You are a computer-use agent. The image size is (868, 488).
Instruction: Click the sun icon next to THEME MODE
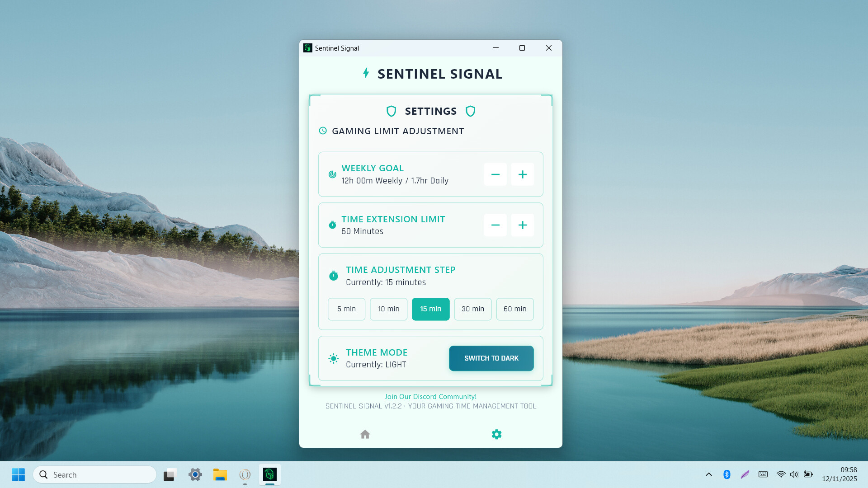[333, 358]
